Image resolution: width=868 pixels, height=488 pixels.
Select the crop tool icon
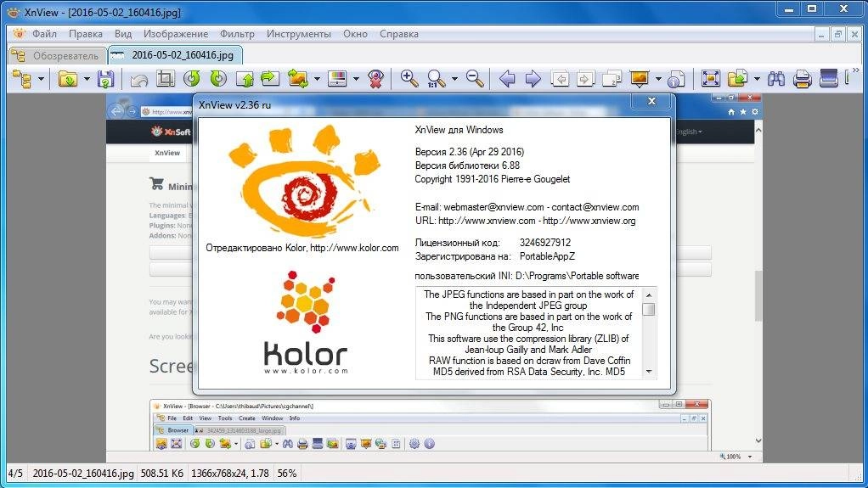165,79
